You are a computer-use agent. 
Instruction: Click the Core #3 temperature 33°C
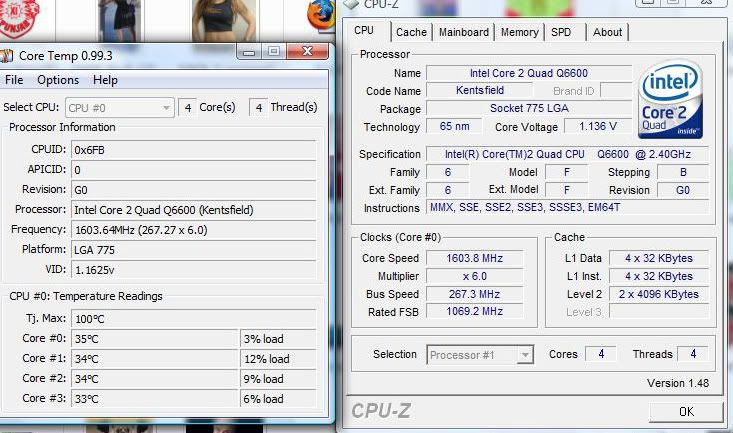(155, 399)
